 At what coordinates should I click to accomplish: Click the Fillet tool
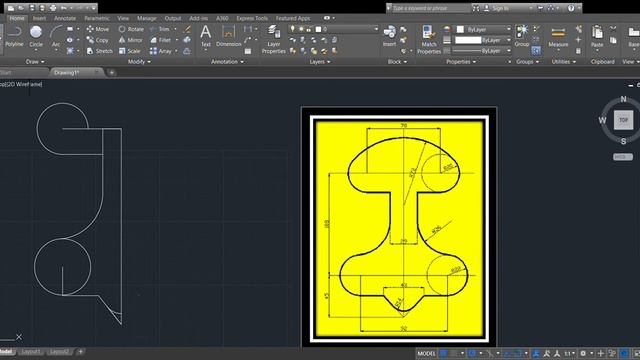[x=160, y=40]
